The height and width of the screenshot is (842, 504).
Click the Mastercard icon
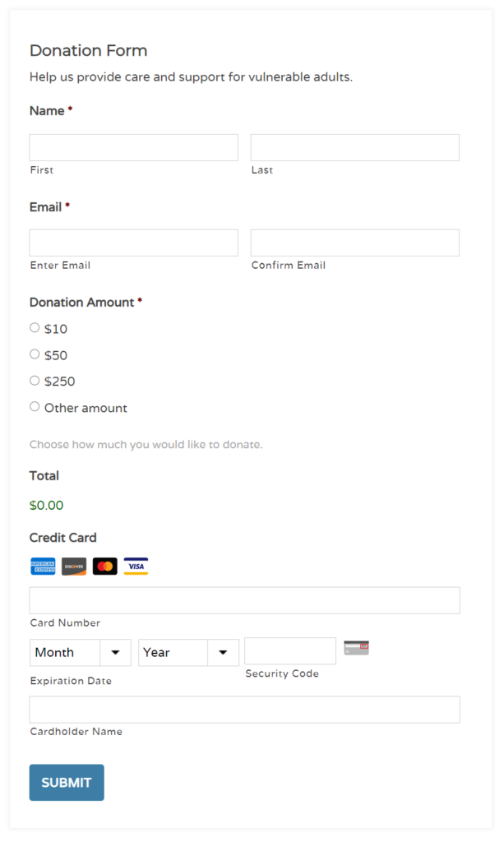(x=104, y=566)
